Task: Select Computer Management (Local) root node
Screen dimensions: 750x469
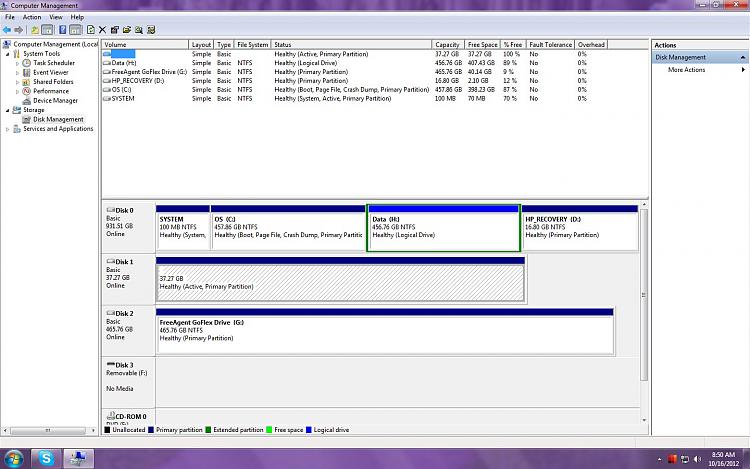Action: (x=55, y=44)
